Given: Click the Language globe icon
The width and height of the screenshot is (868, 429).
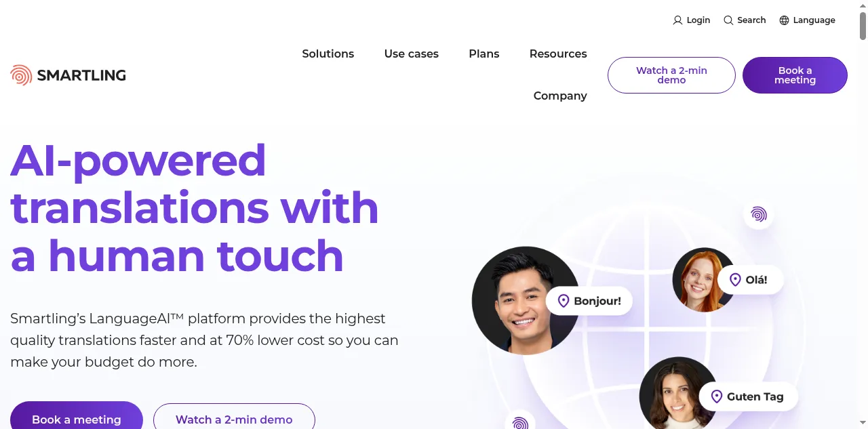Looking at the screenshot, I should coord(784,20).
